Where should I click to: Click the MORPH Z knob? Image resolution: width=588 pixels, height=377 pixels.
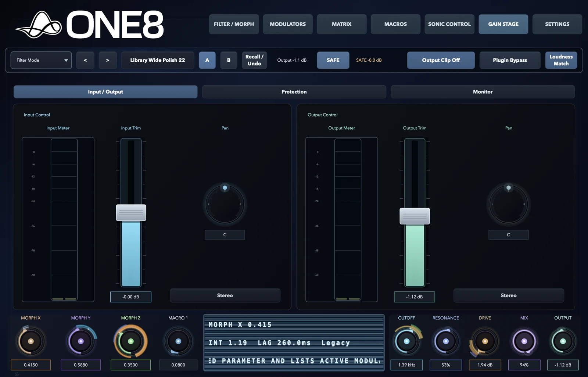click(131, 341)
